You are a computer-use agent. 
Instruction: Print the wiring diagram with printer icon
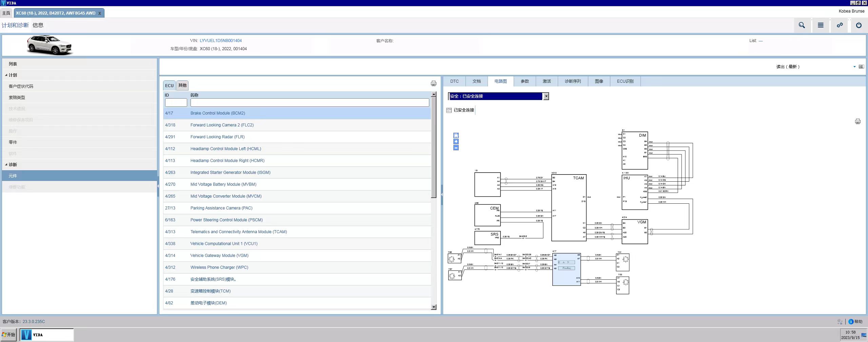[x=857, y=121]
